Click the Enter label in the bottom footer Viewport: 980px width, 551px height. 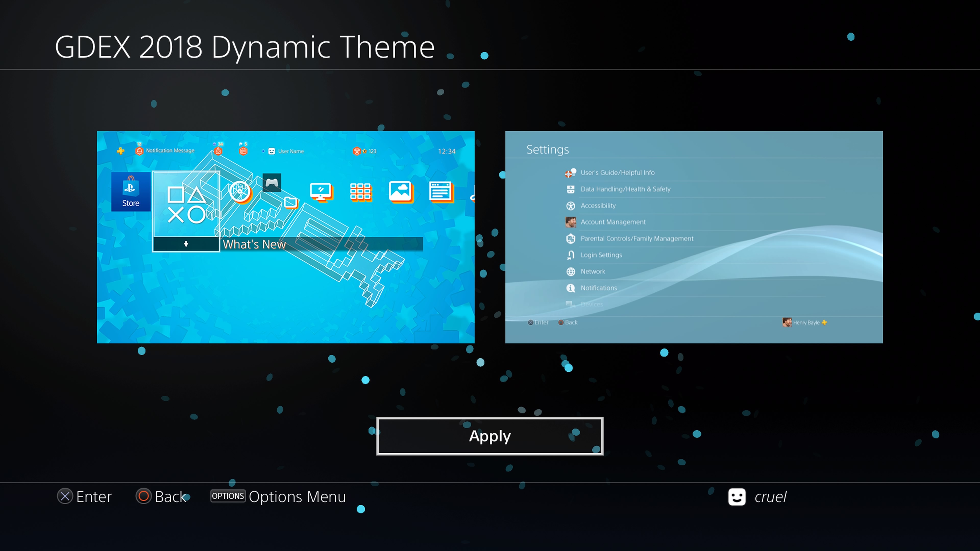click(x=94, y=497)
